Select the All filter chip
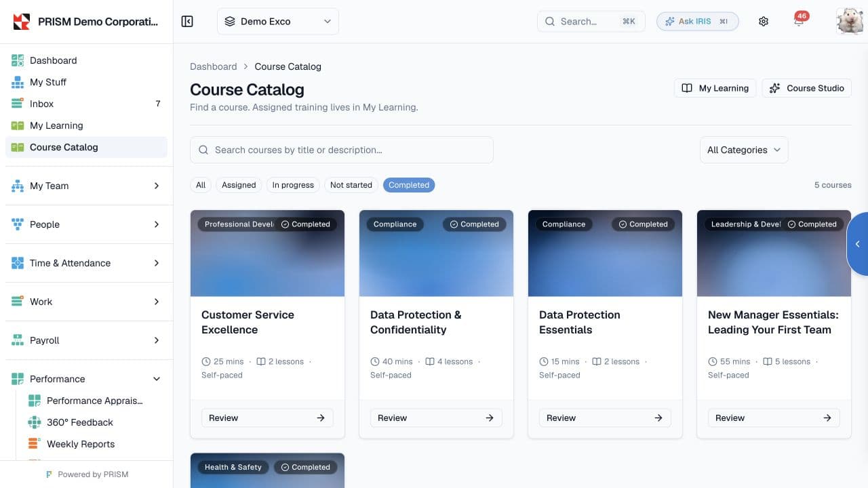 pyautogui.click(x=201, y=185)
